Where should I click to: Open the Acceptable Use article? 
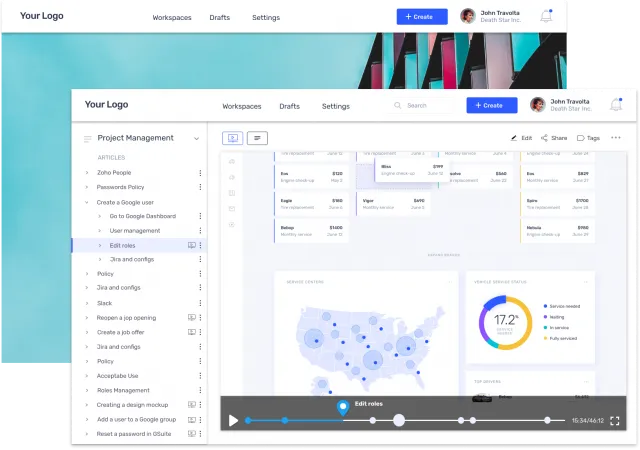pyautogui.click(x=118, y=376)
